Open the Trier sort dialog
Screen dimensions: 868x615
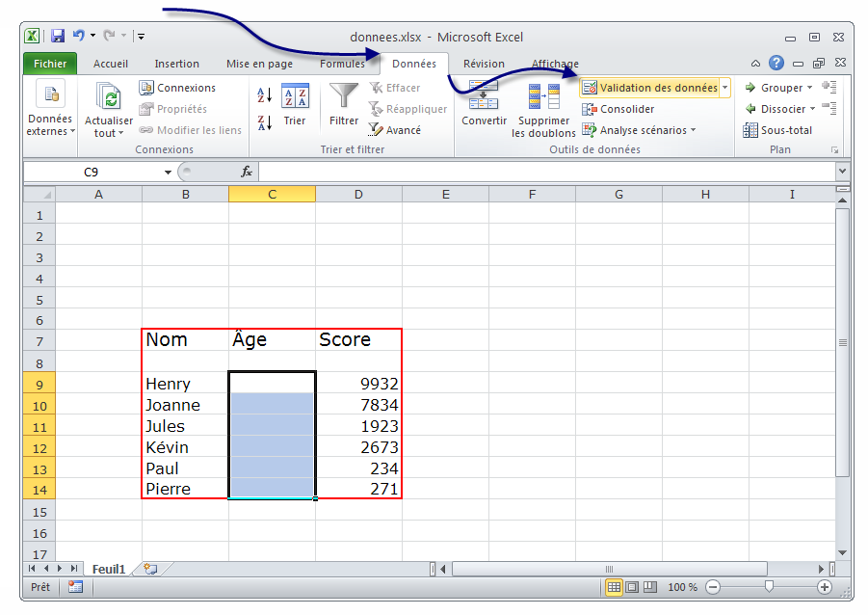tap(295, 104)
